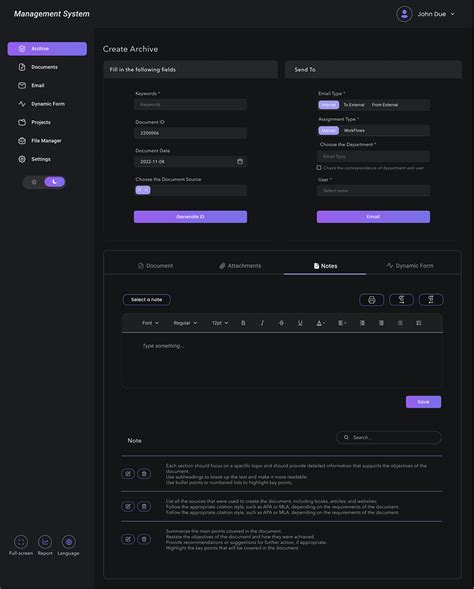Open Settings from the sidebar

(x=34, y=159)
